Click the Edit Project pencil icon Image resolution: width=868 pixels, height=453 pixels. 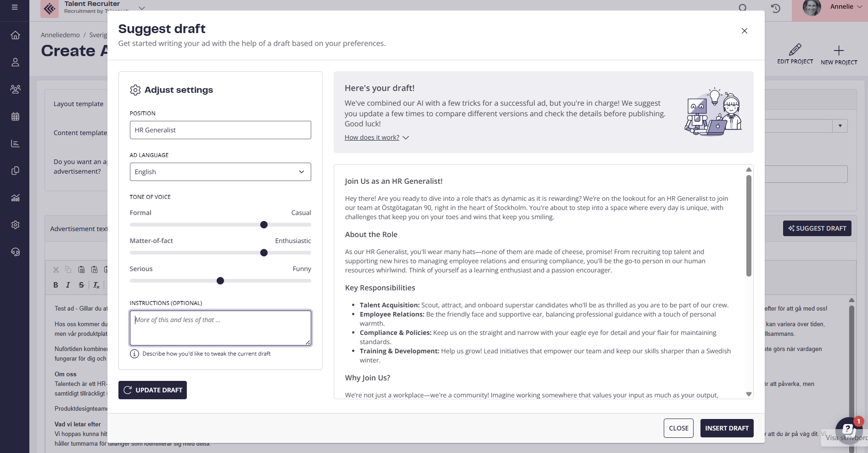tap(795, 50)
